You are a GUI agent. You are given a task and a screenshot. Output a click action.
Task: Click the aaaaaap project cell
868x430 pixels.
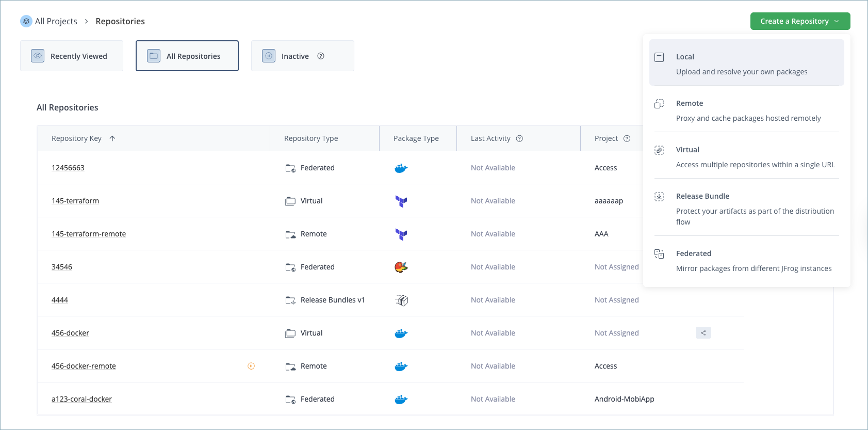pyautogui.click(x=609, y=201)
